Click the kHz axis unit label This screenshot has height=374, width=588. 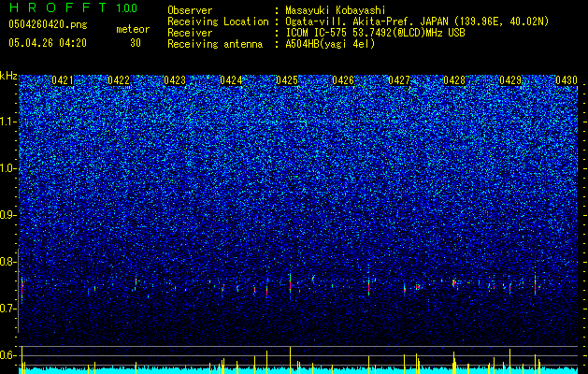8,76
